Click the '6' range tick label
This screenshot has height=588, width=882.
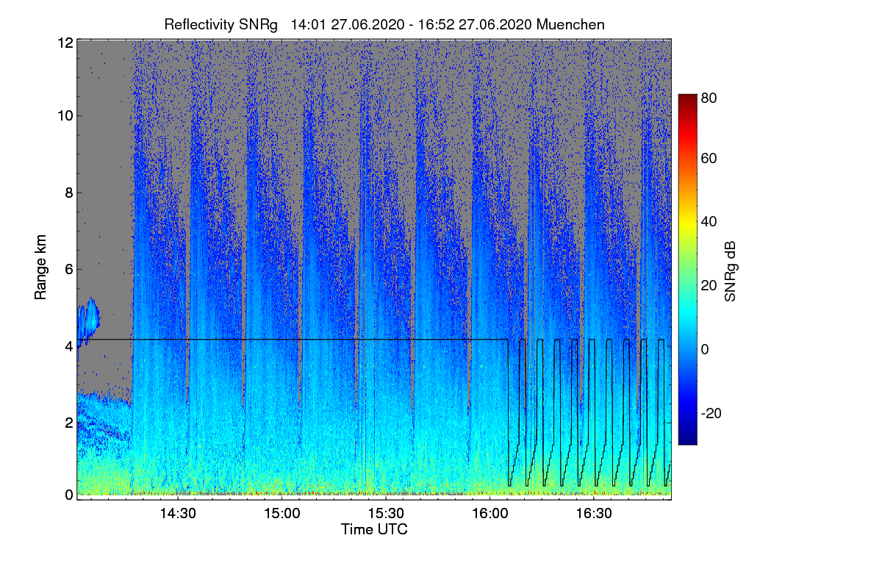pos(68,270)
